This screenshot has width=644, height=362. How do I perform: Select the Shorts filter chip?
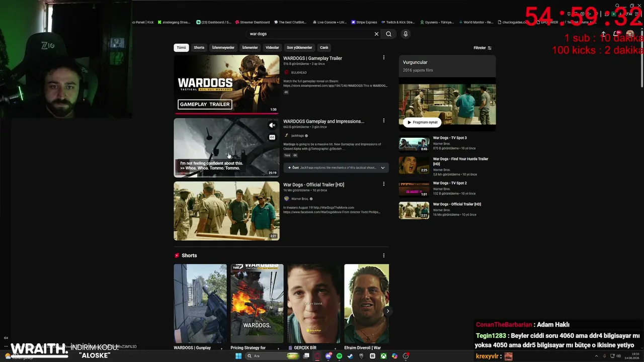[x=199, y=48]
